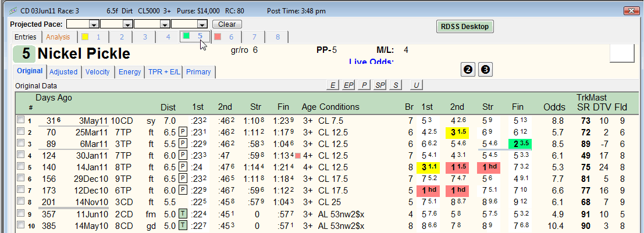This screenshot has height=233, width=644.
Task: Click the P marker on 14Jan11 row
Action: pyautogui.click(x=183, y=167)
